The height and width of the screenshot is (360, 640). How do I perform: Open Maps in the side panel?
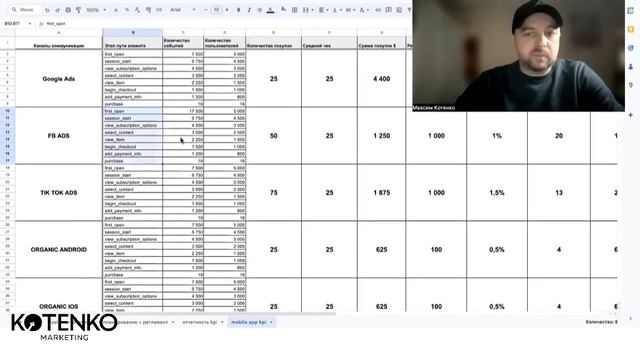(x=631, y=85)
